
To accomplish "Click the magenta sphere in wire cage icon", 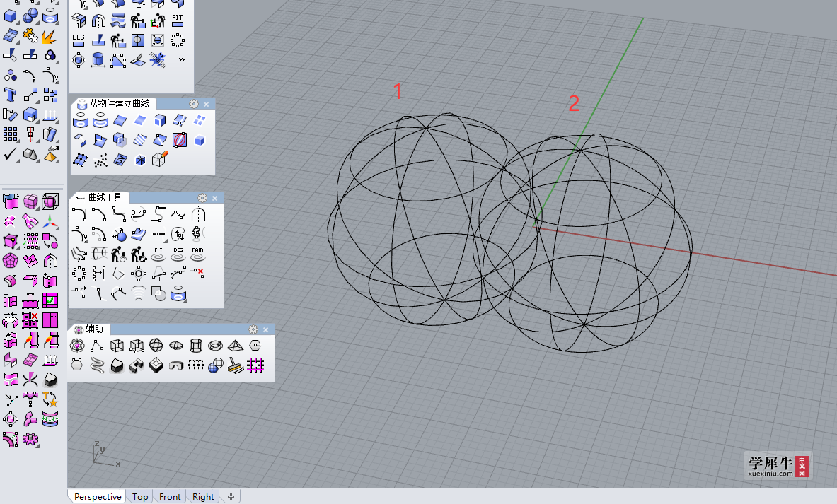I will click(x=50, y=201).
